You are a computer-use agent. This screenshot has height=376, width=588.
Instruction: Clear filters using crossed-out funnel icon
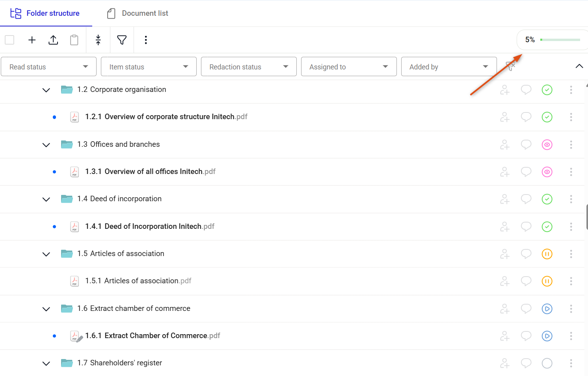(x=511, y=66)
